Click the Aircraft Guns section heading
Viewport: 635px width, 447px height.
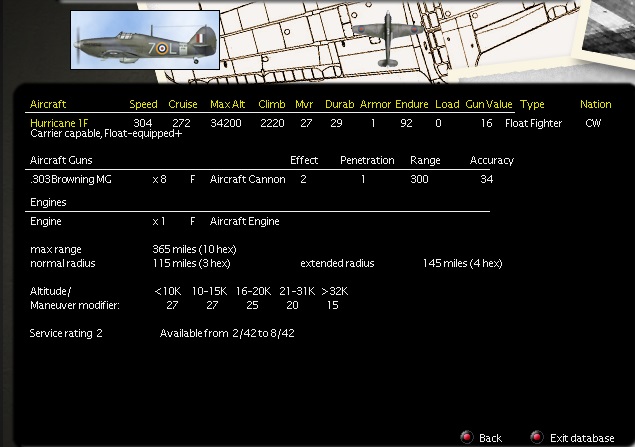61,160
